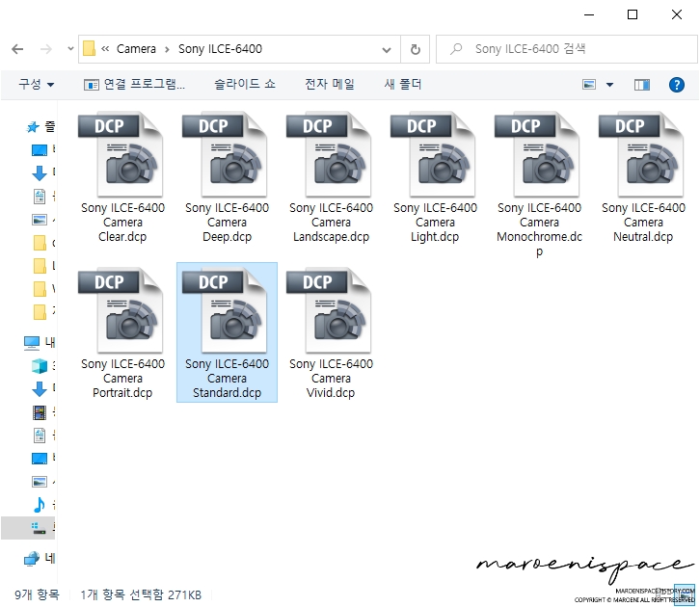Select highlighted local disk drive in sidebar
Screen dimensions: 700x607
[x=28, y=528]
